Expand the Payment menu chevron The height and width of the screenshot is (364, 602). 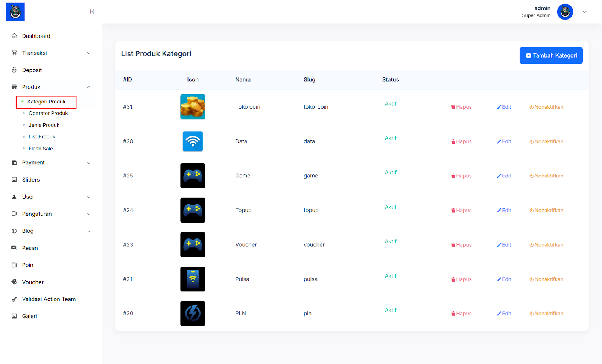point(89,163)
